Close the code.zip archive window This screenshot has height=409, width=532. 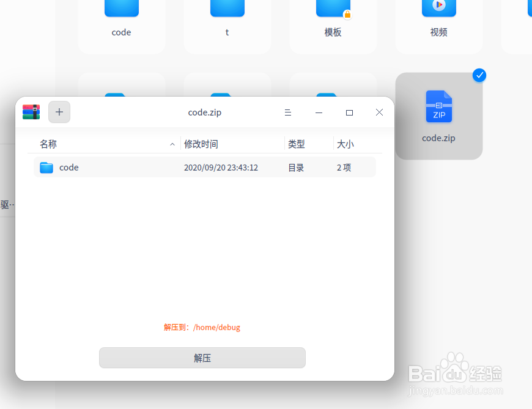coord(379,112)
